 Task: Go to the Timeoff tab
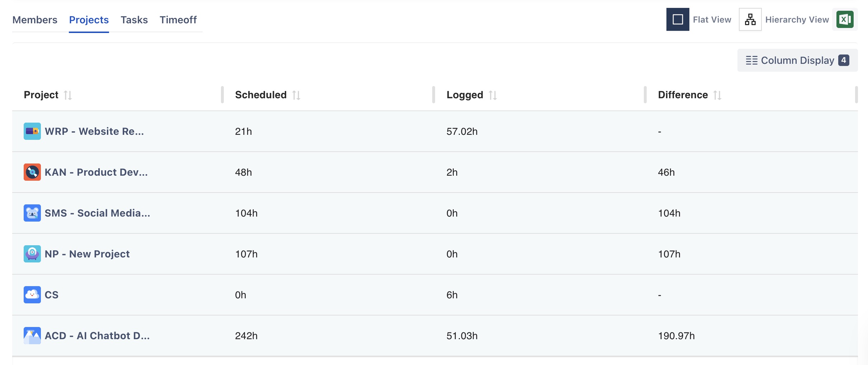pyautogui.click(x=178, y=20)
